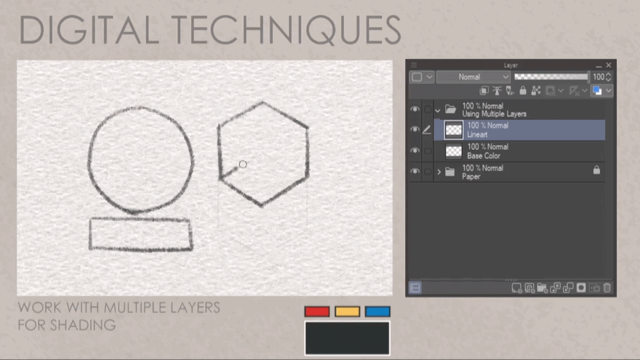This screenshot has width=640, height=360.
Task: Hide the Base Color layer
Action: (415, 151)
